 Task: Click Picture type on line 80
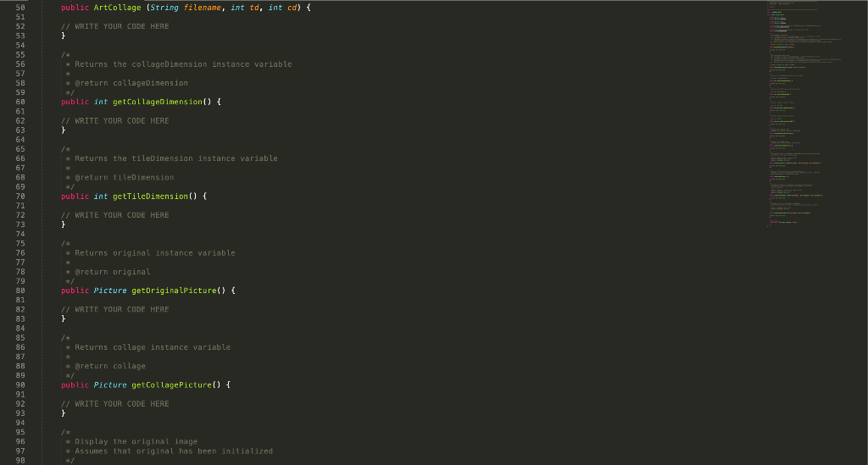point(110,291)
